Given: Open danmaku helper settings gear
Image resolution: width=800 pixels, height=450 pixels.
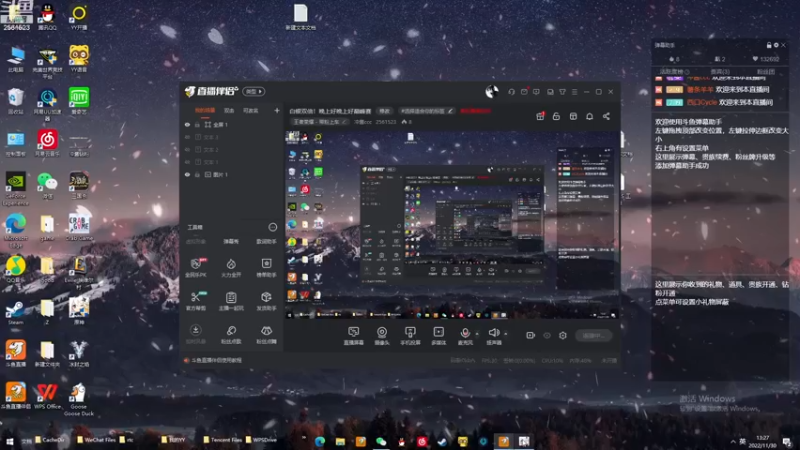Looking at the screenshot, I should (x=776, y=45).
